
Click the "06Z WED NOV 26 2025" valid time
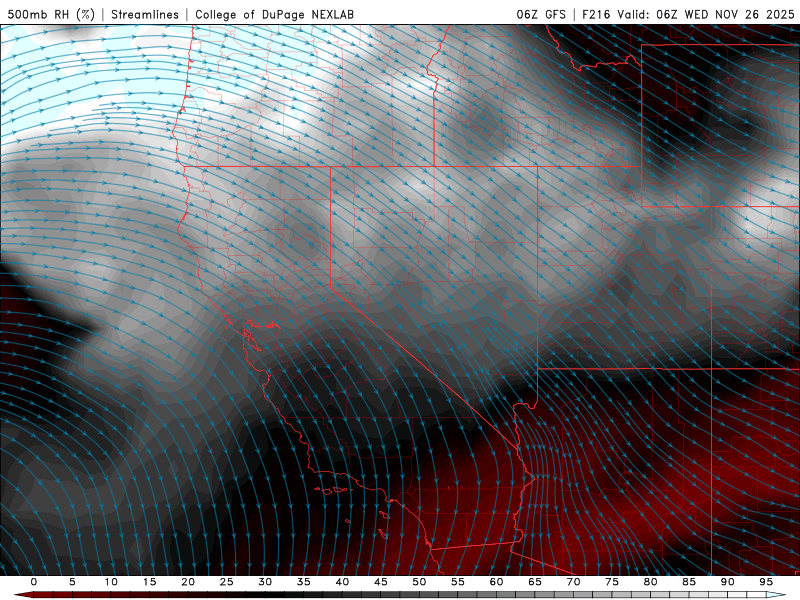(726, 14)
